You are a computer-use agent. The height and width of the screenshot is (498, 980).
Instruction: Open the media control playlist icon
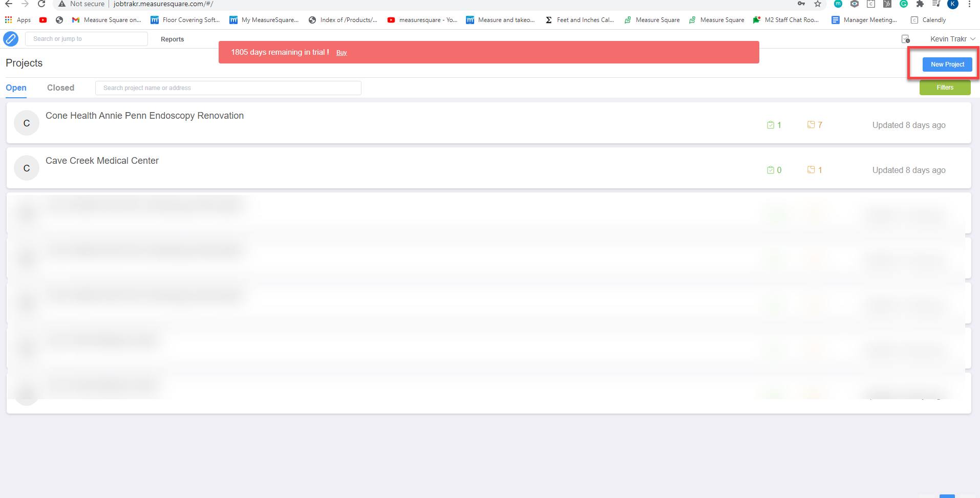936,4
